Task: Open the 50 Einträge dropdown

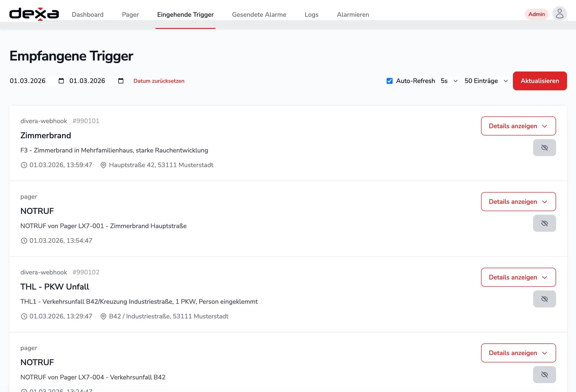Action: point(486,81)
